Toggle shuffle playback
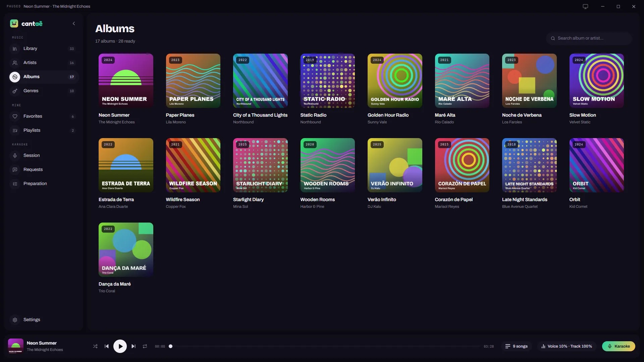 pos(95,346)
